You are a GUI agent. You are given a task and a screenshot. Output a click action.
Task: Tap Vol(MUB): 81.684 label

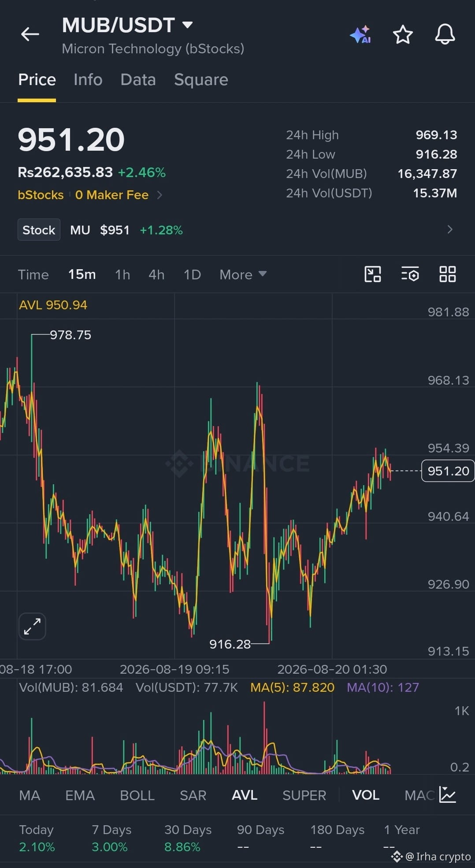[71, 687]
